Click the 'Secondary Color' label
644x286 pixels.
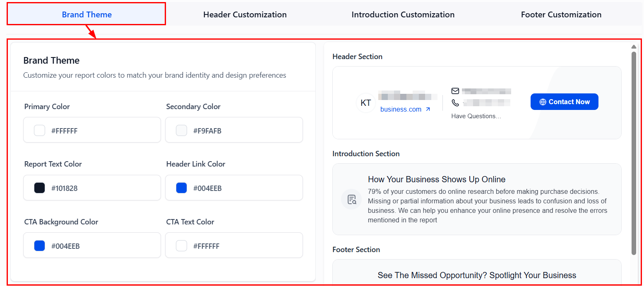193,107
